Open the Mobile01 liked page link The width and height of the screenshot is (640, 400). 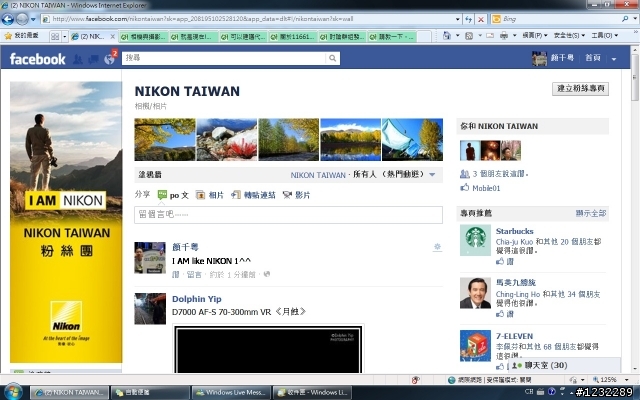(x=486, y=188)
